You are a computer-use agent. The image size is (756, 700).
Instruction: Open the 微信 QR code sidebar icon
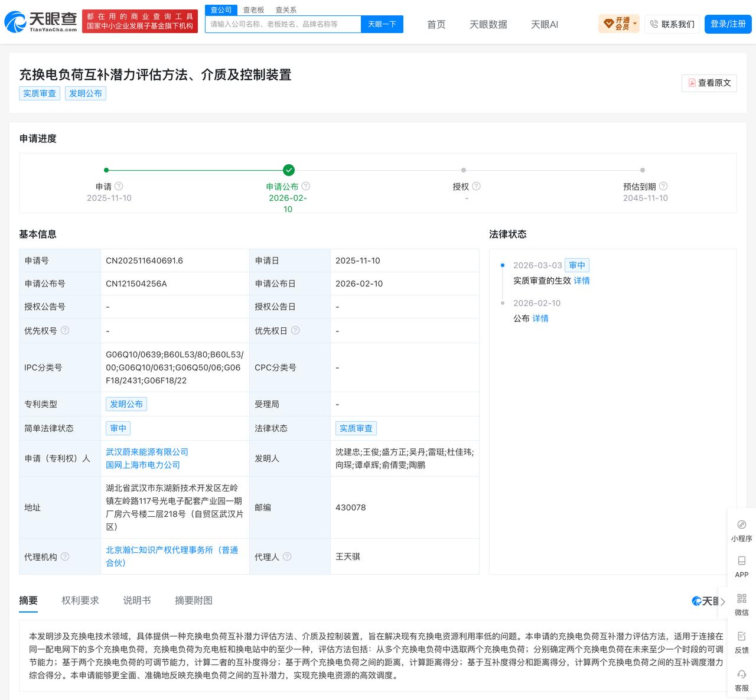point(742,598)
